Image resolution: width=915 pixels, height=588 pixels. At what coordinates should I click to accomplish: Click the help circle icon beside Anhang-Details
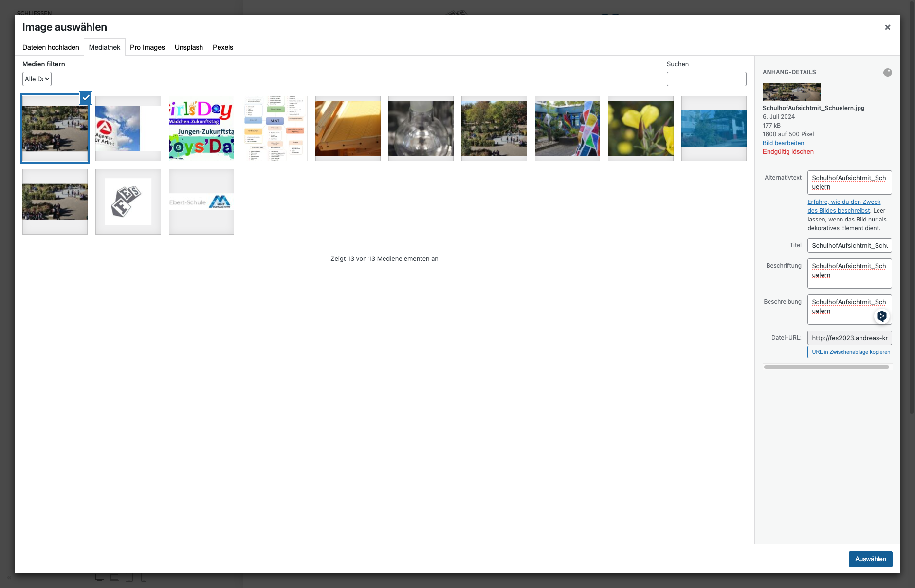click(887, 73)
